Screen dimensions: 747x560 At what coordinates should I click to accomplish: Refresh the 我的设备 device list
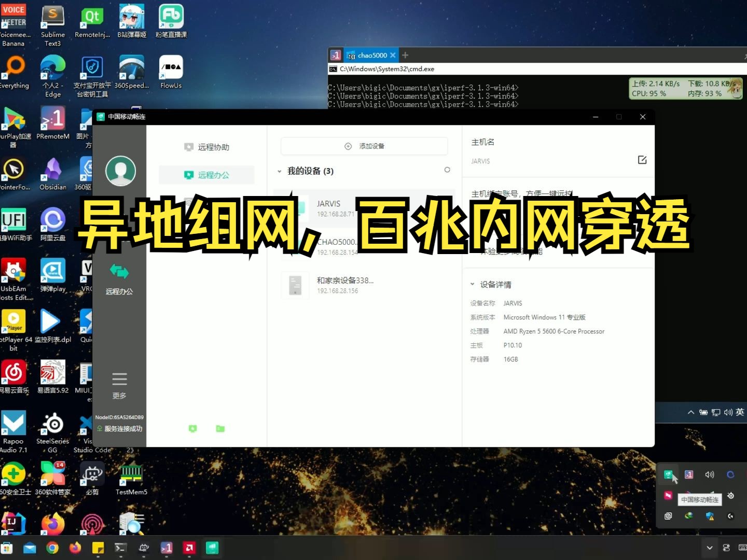[x=447, y=170]
